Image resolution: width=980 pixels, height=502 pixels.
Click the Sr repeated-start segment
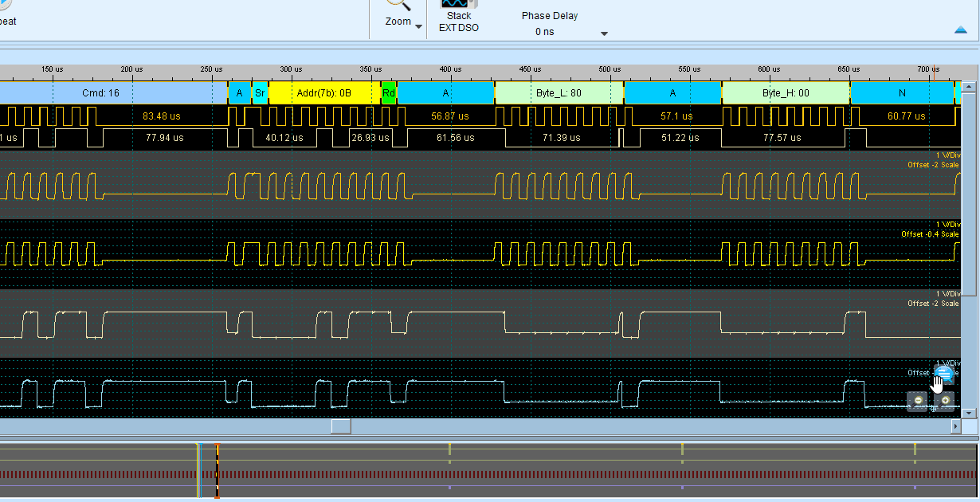tap(260, 93)
